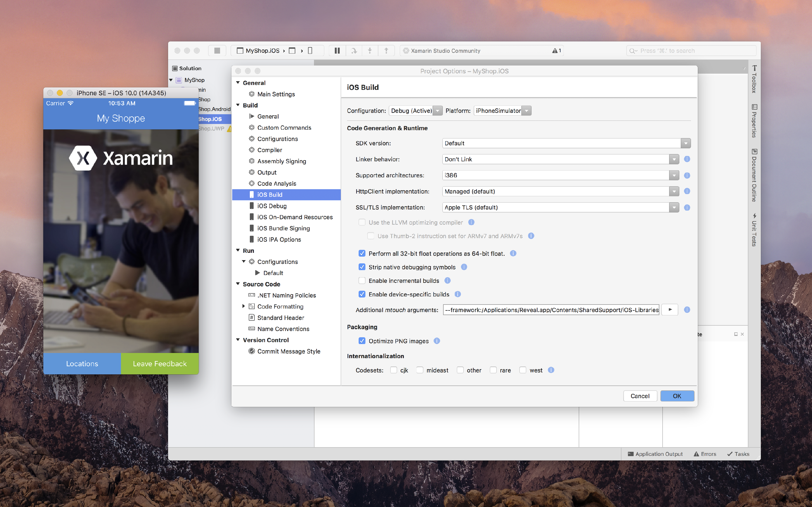812x507 pixels.
Task: Check the mideast codeset checkbox
Action: (420, 370)
